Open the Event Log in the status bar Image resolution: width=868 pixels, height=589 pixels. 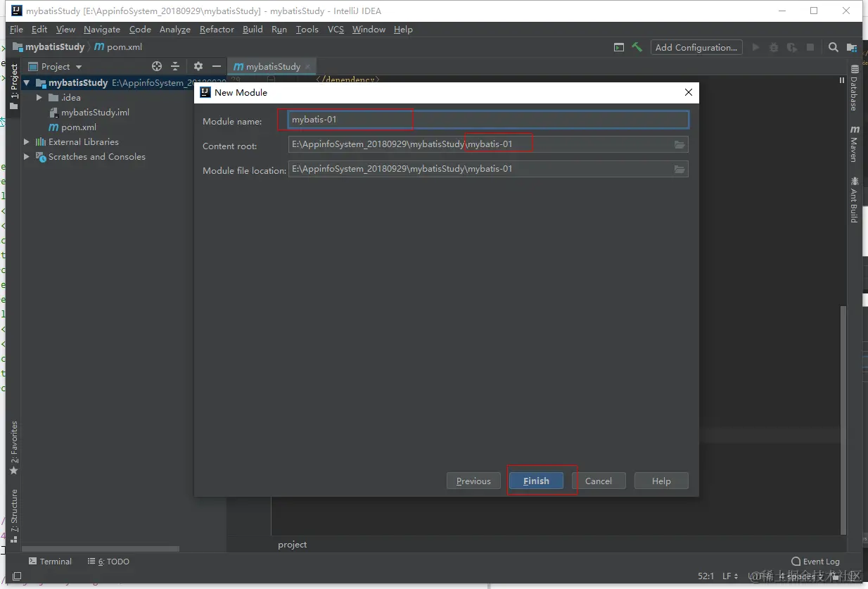click(x=816, y=562)
